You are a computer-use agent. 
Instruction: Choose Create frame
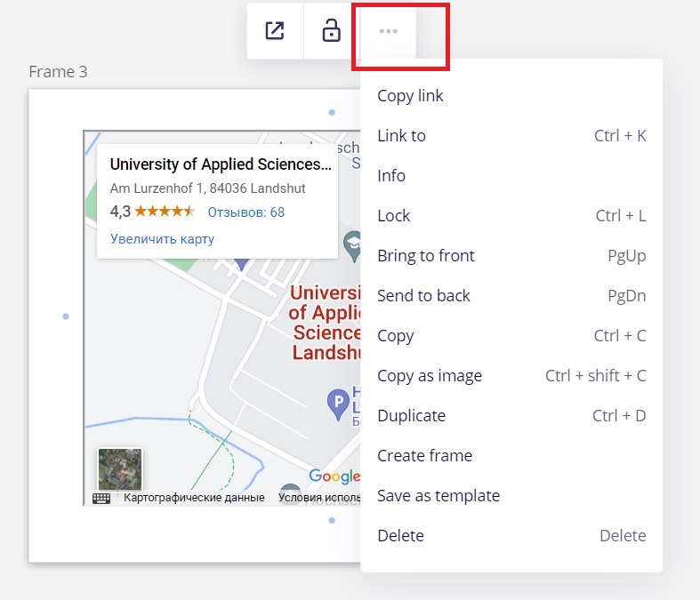click(x=511, y=455)
